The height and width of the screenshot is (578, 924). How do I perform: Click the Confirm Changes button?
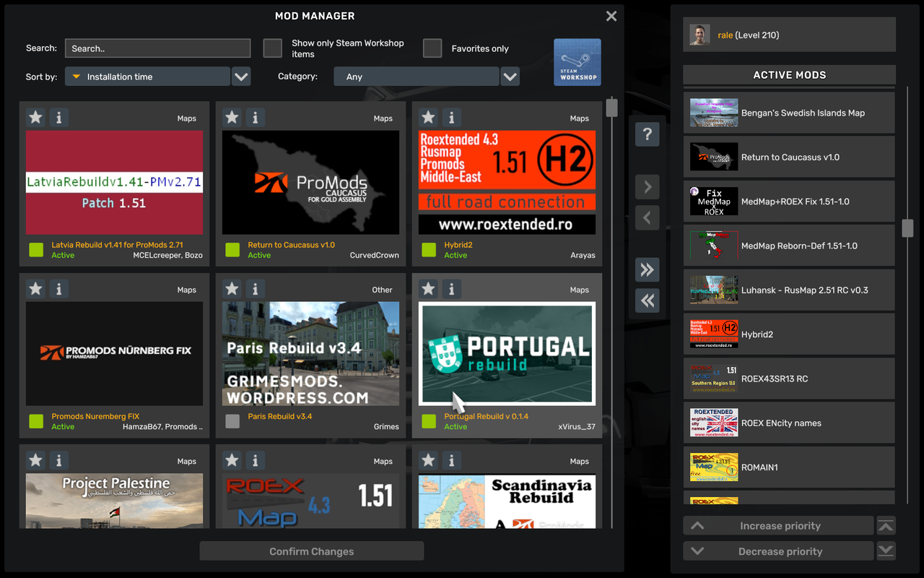(x=312, y=551)
